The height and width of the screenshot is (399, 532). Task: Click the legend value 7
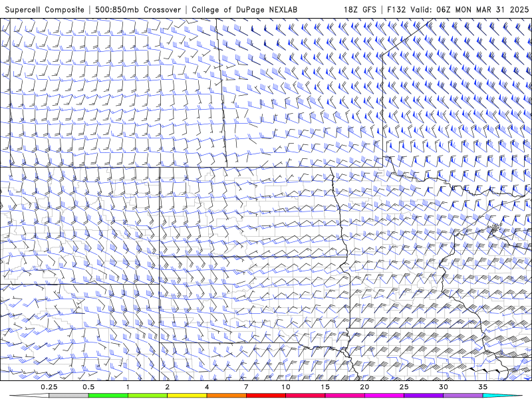[246, 387]
